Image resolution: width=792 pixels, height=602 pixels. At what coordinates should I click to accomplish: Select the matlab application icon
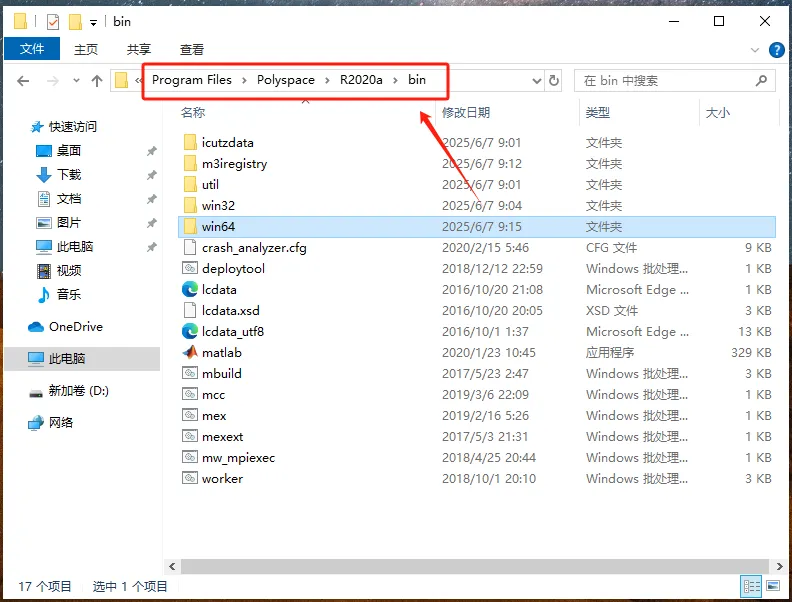[x=190, y=352]
